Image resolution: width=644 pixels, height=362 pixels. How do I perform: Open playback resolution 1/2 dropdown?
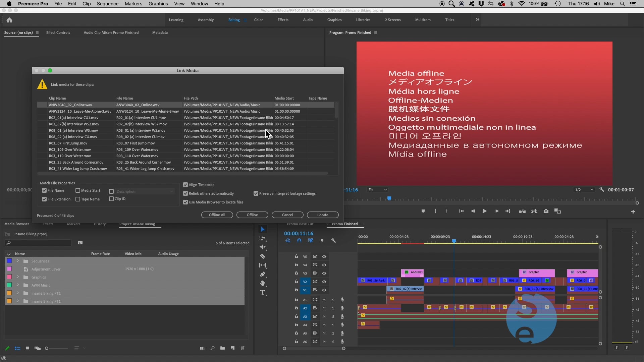tap(584, 190)
